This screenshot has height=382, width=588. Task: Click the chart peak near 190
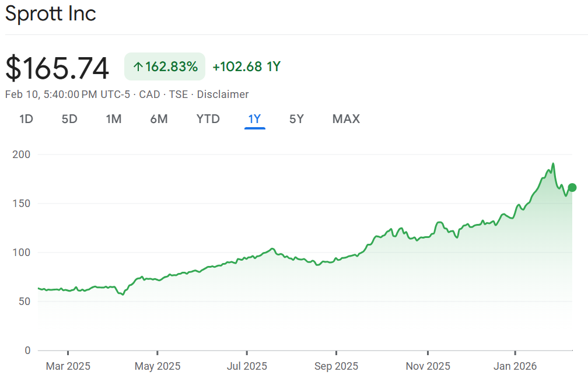552,164
